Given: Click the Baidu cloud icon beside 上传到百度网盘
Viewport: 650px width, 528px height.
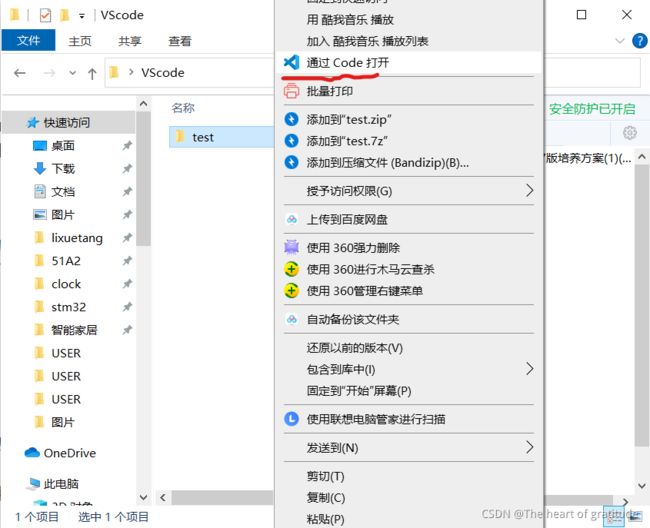Looking at the screenshot, I should [291, 219].
